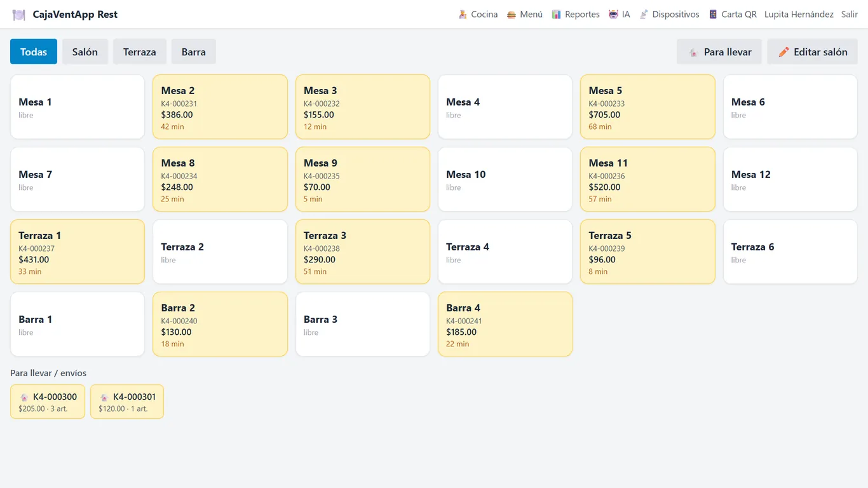Select the free Terraza 4 card

tap(505, 252)
